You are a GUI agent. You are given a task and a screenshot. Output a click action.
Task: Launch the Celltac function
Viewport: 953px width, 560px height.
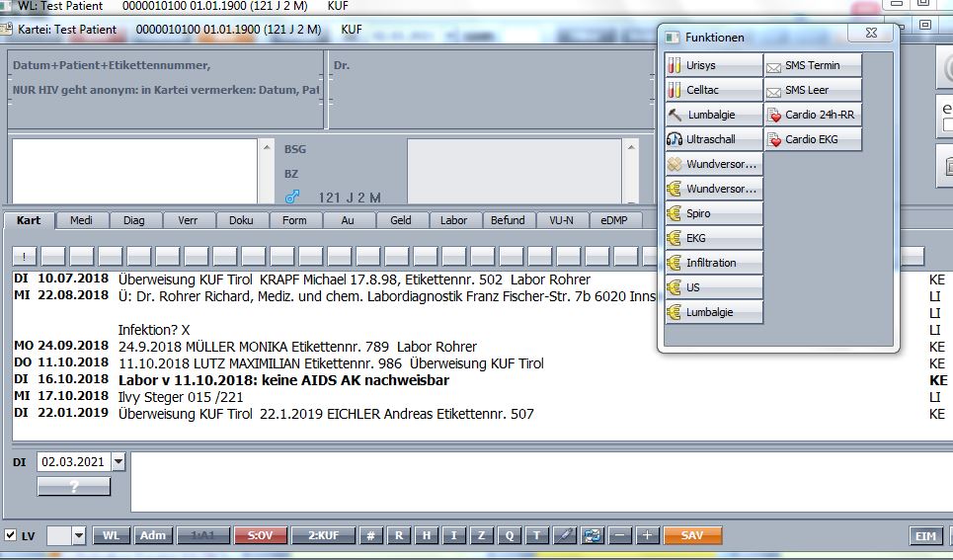714,90
